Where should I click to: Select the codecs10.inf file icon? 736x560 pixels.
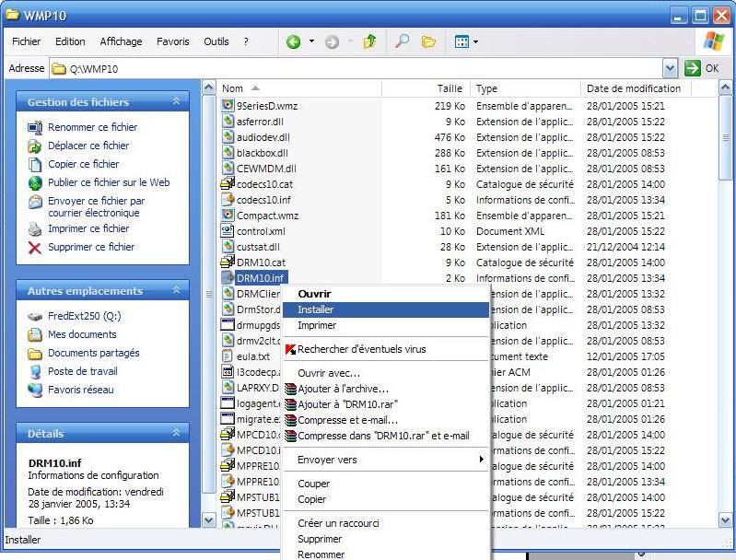pos(228,200)
